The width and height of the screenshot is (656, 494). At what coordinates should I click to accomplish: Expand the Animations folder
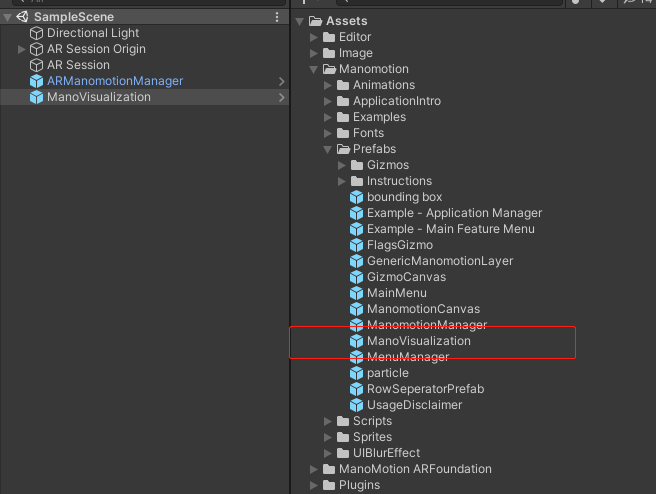pos(328,85)
